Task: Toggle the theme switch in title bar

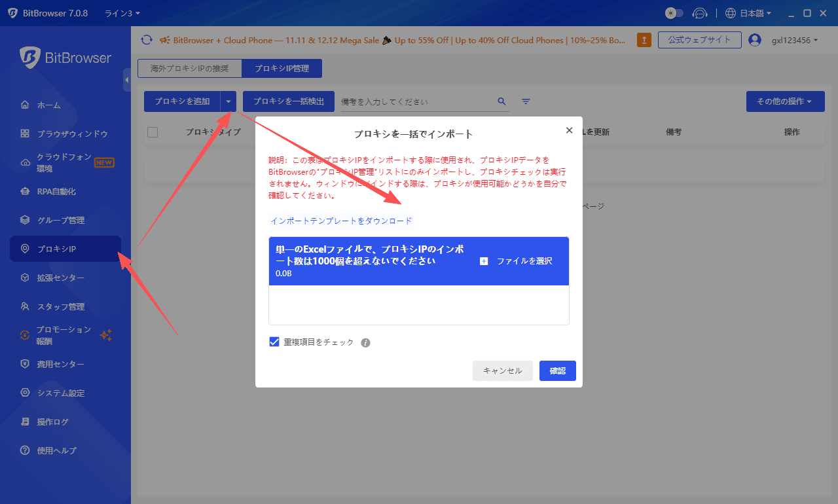Action: [x=674, y=12]
